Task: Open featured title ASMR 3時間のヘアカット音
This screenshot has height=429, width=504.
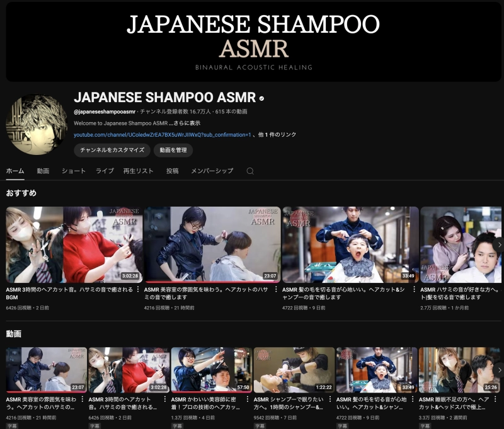Action: pos(69,294)
